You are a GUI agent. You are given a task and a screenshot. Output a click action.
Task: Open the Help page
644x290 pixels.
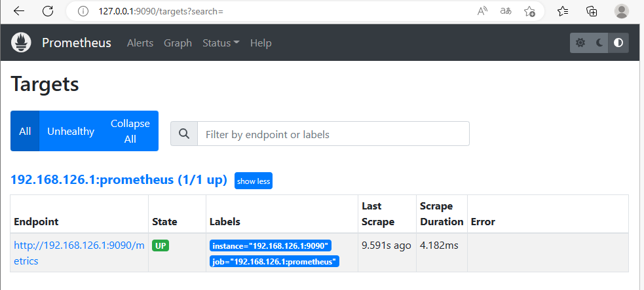click(x=261, y=43)
